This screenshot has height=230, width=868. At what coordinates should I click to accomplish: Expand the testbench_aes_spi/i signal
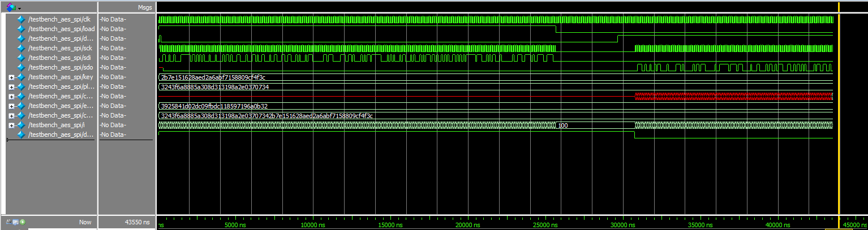tap(12, 125)
